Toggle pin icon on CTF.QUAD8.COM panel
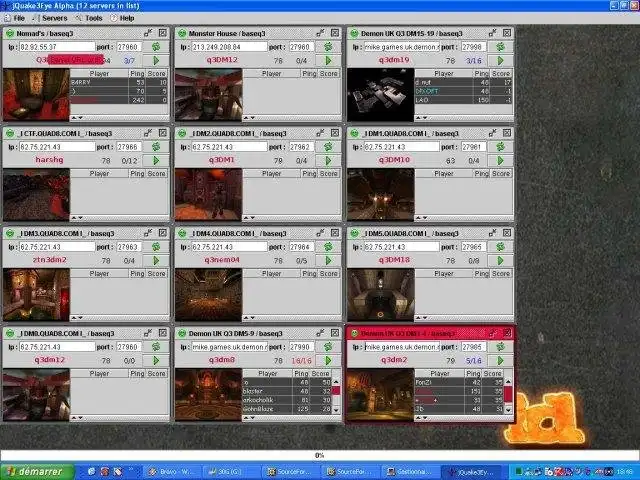Screen dimensions: 640x480 pos(148,133)
